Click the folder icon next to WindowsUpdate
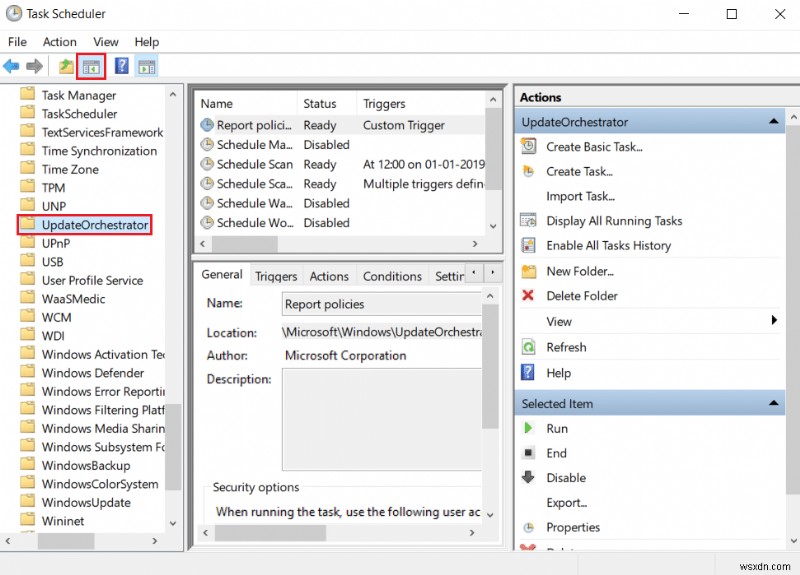The width and height of the screenshot is (800, 575). [x=27, y=502]
